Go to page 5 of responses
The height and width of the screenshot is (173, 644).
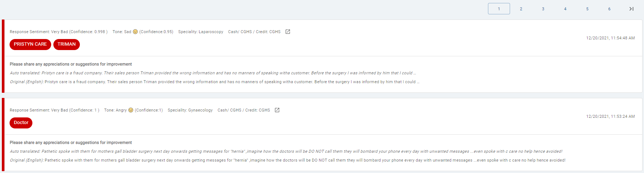coord(587,9)
